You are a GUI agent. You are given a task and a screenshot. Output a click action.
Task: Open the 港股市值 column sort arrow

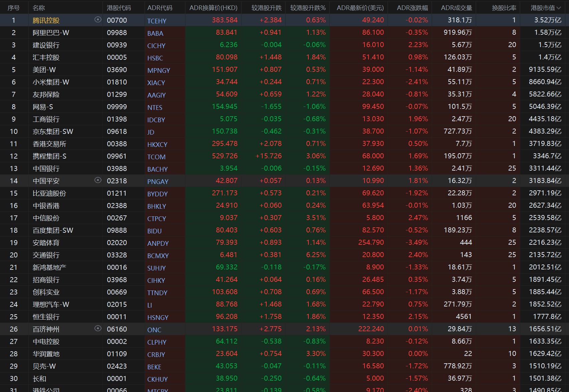click(559, 8)
